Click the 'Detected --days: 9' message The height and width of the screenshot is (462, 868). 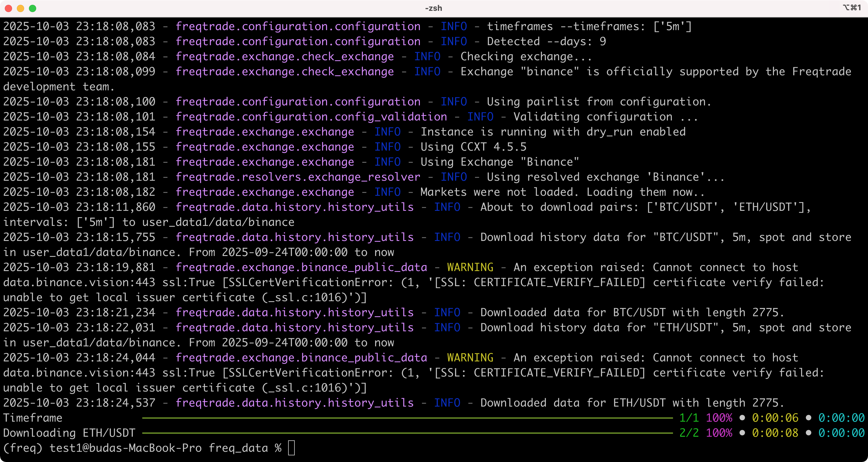coord(546,42)
